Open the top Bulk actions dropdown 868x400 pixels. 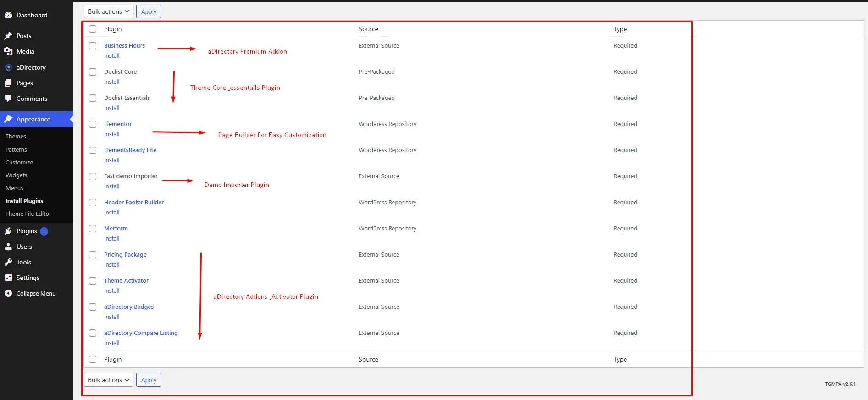tap(109, 11)
